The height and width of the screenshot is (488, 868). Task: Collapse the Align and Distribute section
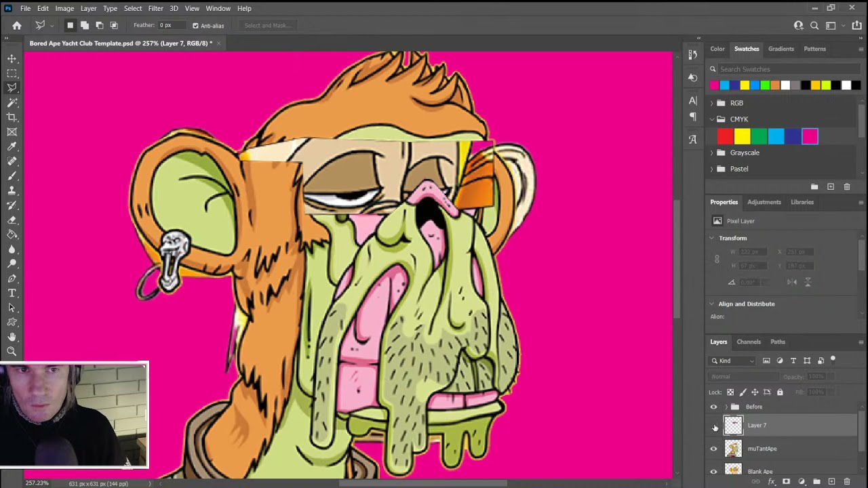[x=711, y=304]
